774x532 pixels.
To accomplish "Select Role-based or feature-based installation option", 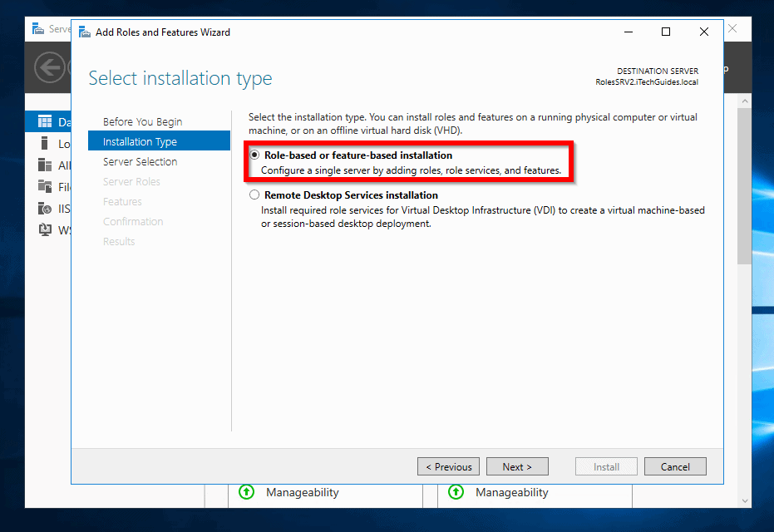I will (255, 155).
